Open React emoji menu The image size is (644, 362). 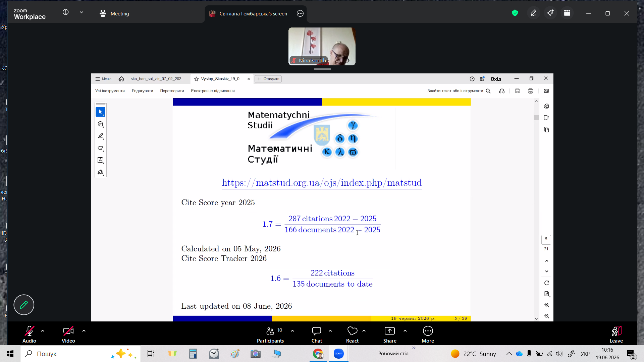352,334
